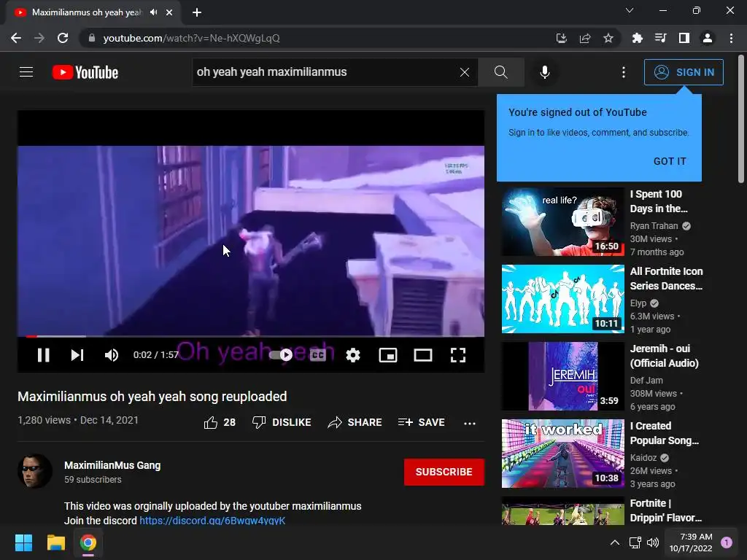Image resolution: width=747 pixels, height=560 pixels.
Task: Open the taskbar clock and date
Action: pyautogui.click(x=691, y=542)
